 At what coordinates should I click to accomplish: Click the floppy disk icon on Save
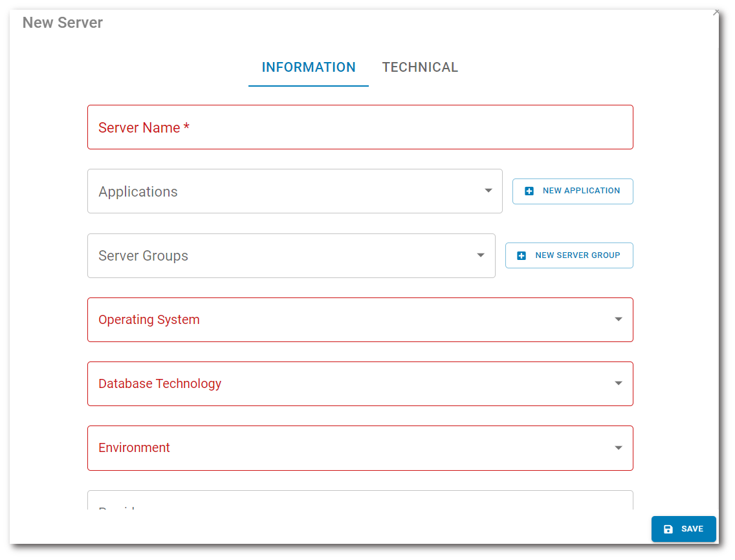[668, 529]
